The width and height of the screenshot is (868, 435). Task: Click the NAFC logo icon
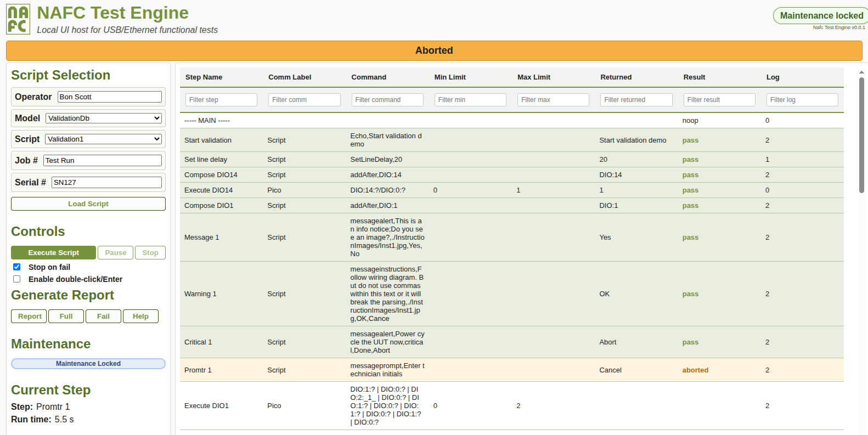(18, 20)
